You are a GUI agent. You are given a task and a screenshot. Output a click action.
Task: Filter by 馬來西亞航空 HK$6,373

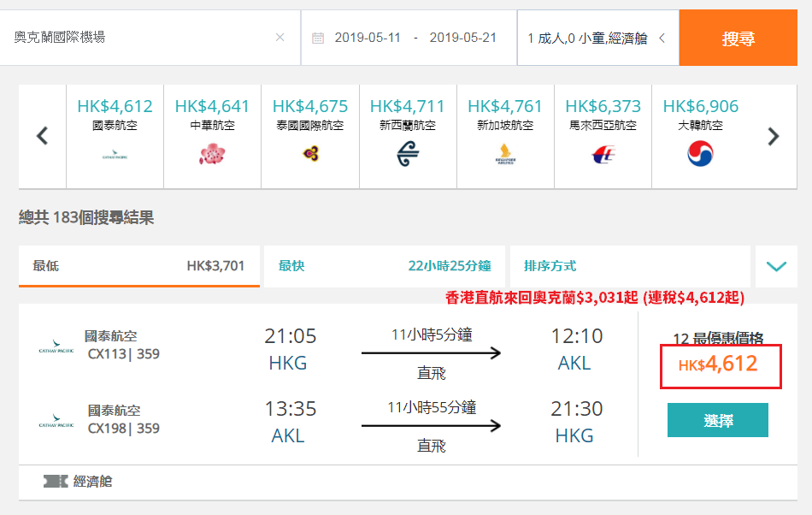(603, 136)
